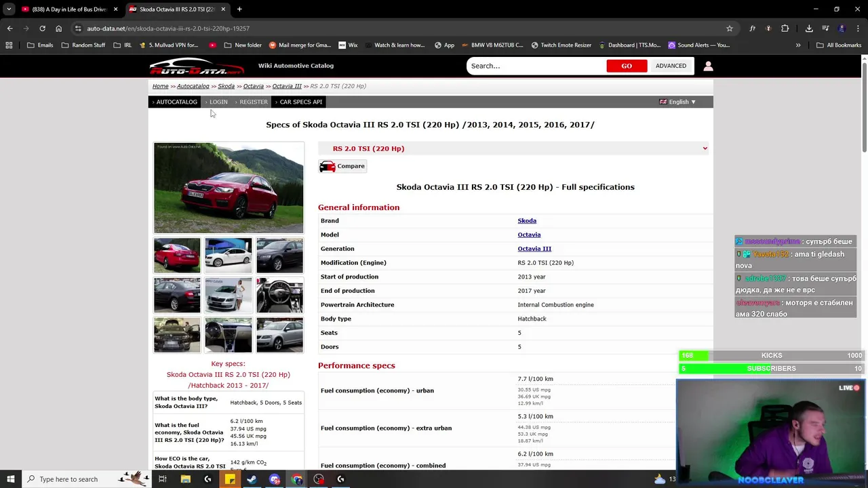Open the Sound Alerts bookmark
This screenshot has height=488, width=868.
[698, 45]
